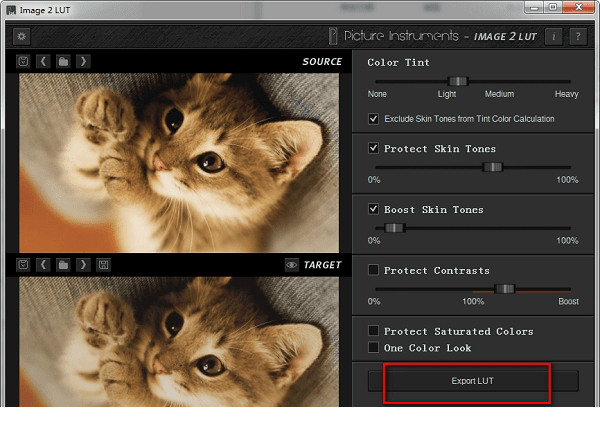Click the Picture Instruments logo icon
Viewport: 600px width, 423px height.
[333, 36]
